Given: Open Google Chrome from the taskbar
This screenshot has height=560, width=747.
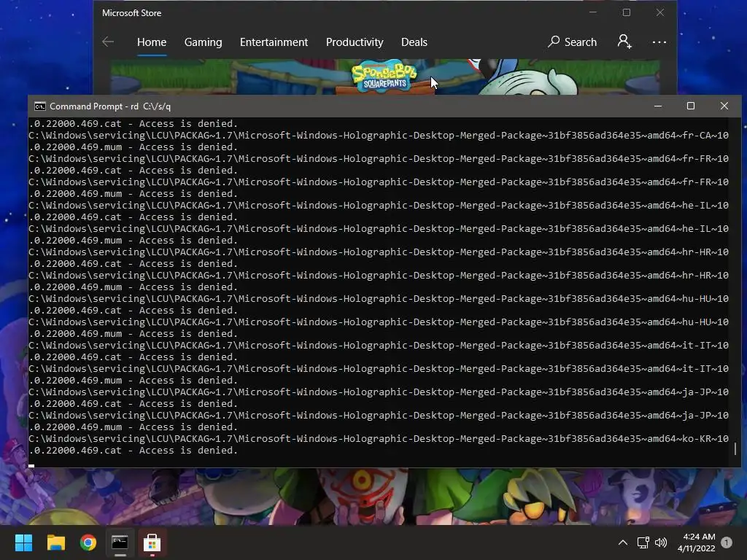Looking at the screenshot, I should click(x=88, y=542).
